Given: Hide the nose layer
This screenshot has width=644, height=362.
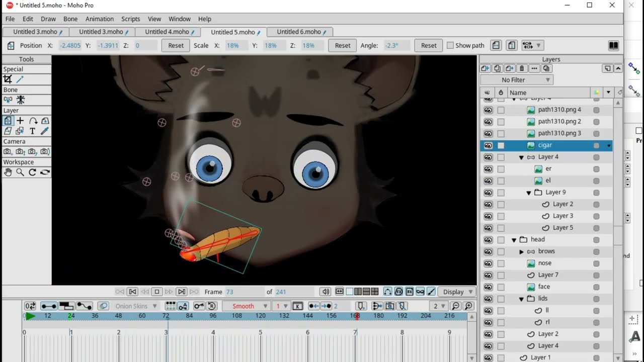Looking at the screenshot, I should click(x=488, y=263).
